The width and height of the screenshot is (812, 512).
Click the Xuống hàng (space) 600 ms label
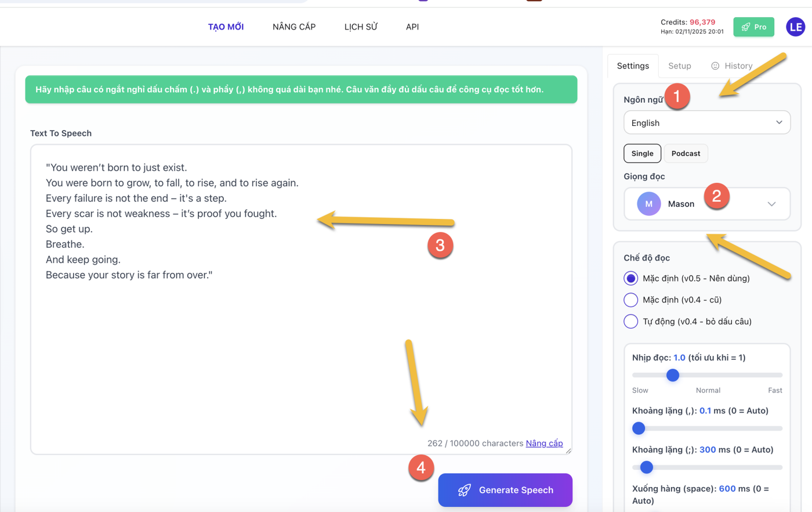click(700, 494)
